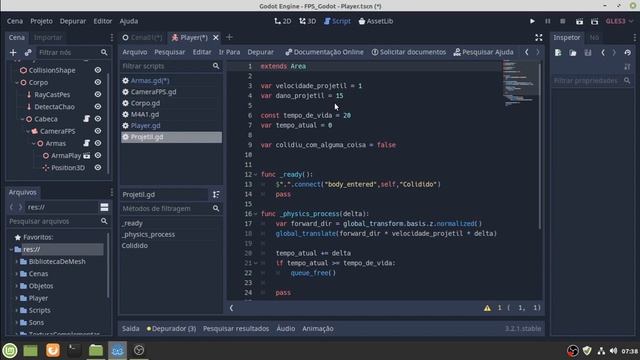The width and height of the screenshot is (640, 360).
Task: Toggle visibility of RayCastPes node
Action: click(98, 95)
